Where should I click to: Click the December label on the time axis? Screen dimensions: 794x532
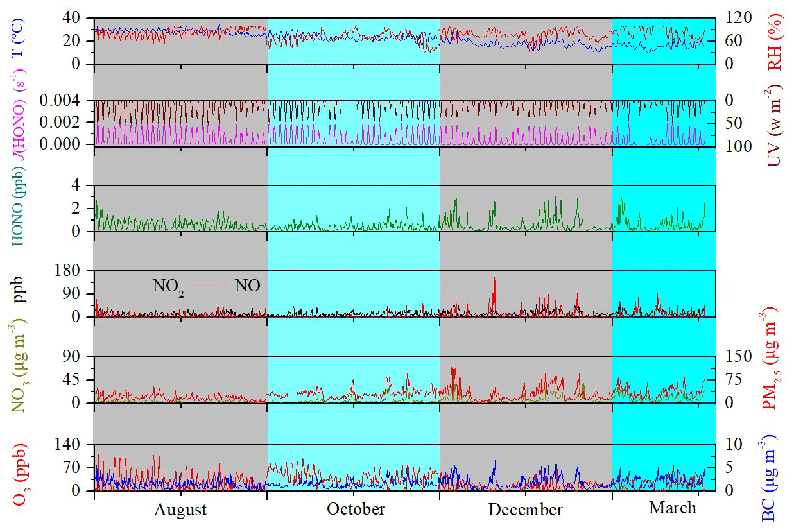[x=525, y=510]
